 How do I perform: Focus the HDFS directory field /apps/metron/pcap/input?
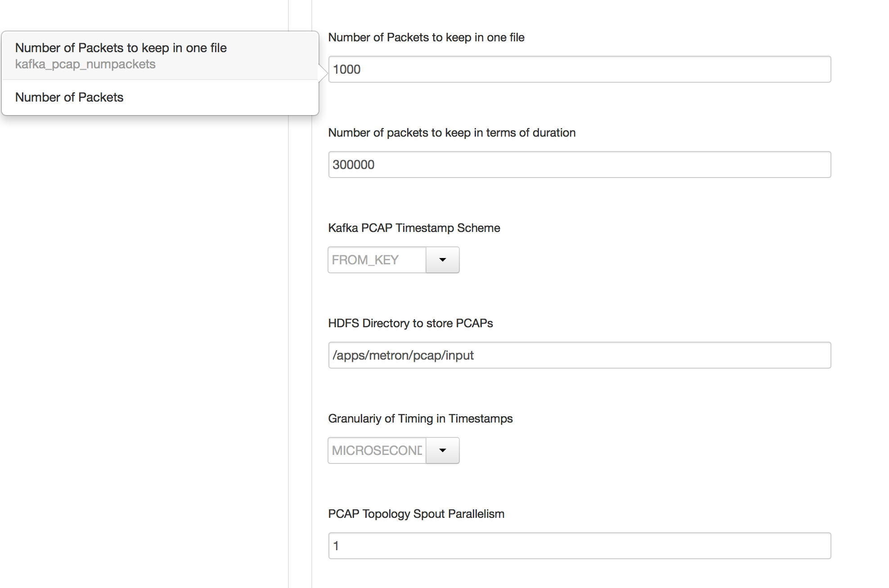point(579,355)
